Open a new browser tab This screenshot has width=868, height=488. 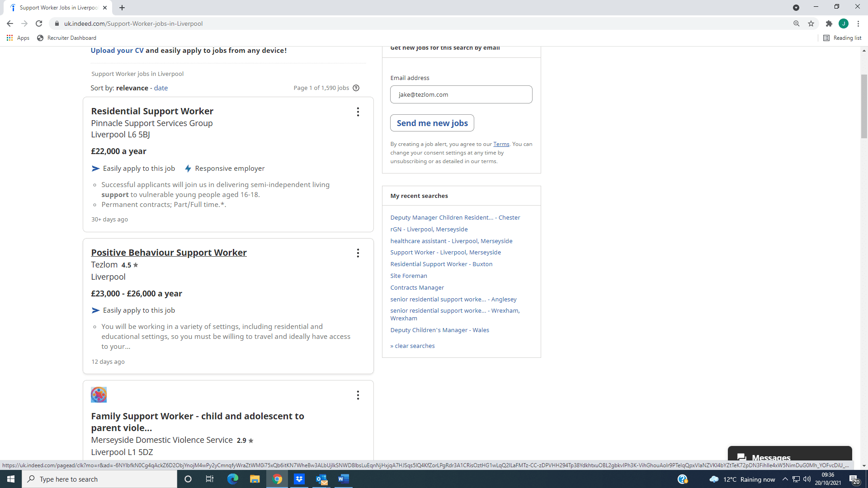click(x=122, y=8)
